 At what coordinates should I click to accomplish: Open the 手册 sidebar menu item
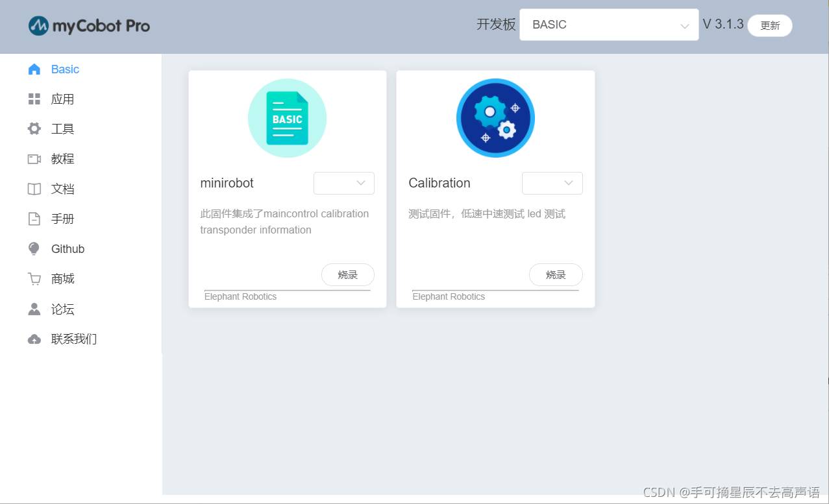81,219
